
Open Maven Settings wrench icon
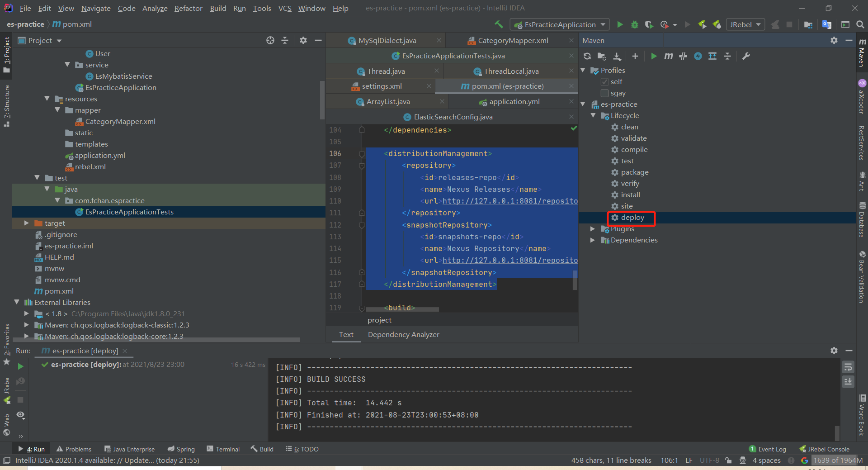tap(746, 56)
